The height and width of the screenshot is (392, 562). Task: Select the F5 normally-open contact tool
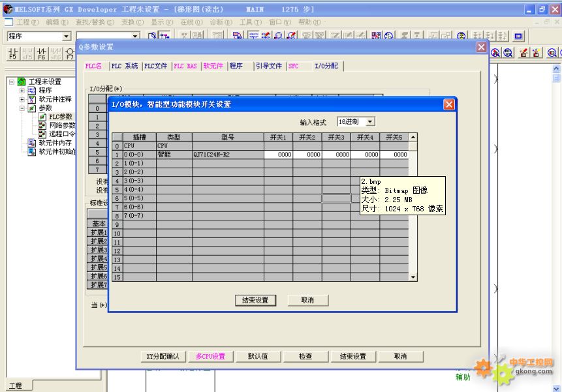13,53
